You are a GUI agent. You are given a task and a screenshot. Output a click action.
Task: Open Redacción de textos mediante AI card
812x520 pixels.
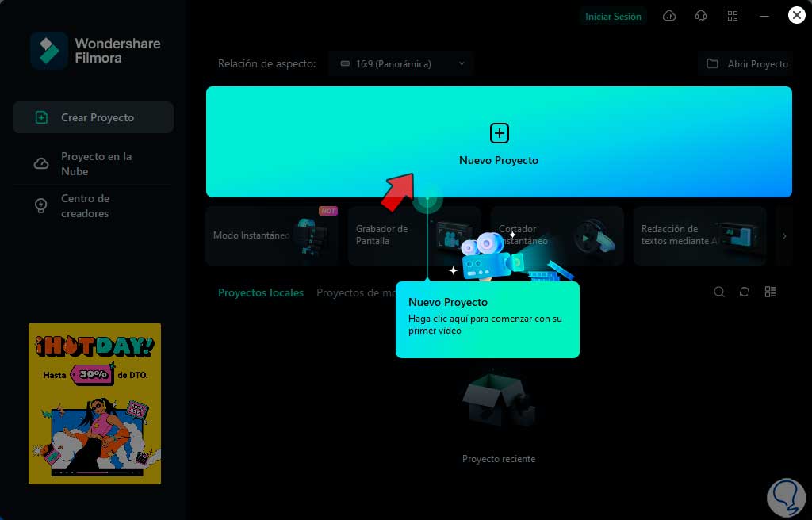click(x=699, y=235)
